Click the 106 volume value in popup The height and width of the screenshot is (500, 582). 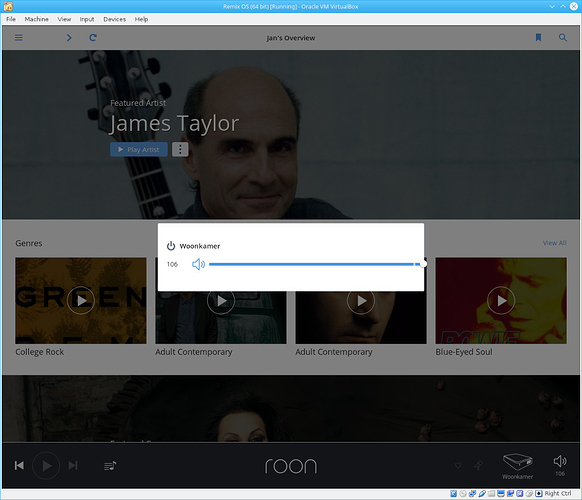point(172,264)
